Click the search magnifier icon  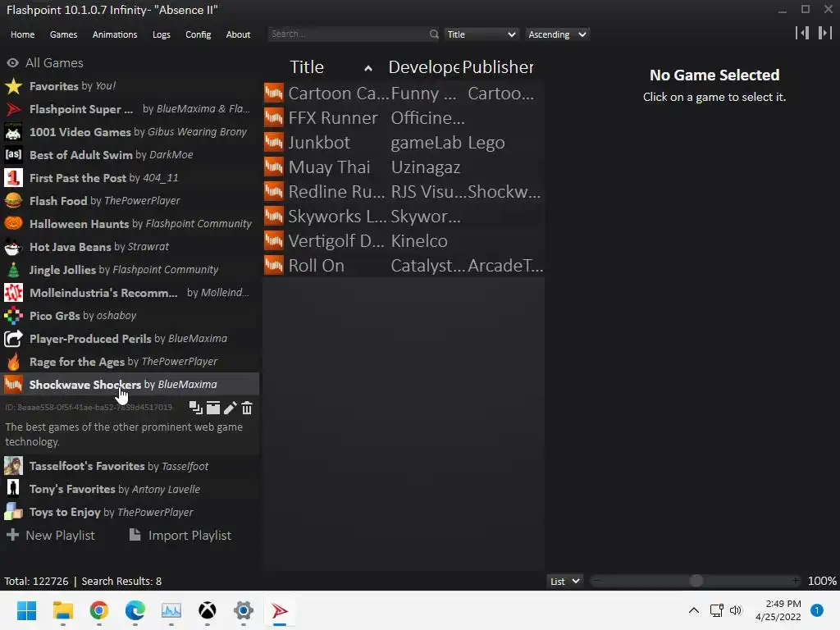point(433,34)
